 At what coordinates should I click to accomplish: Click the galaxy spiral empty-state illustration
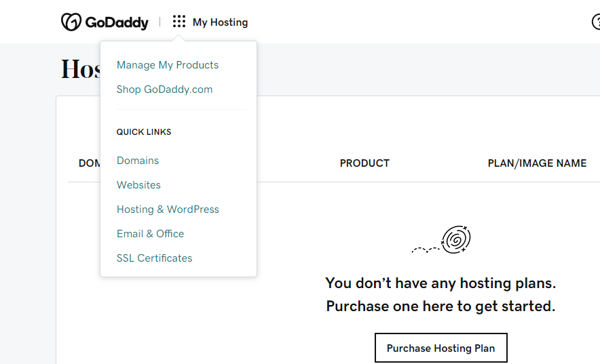[441, 240]
